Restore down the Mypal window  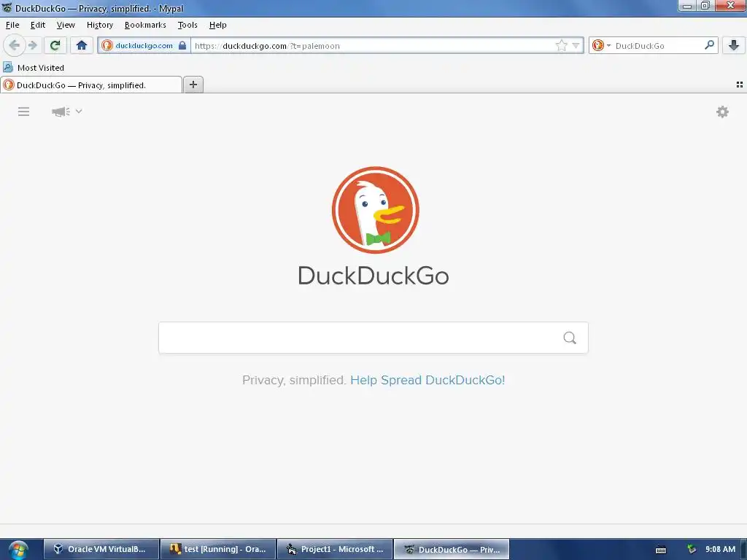point(705,6)
